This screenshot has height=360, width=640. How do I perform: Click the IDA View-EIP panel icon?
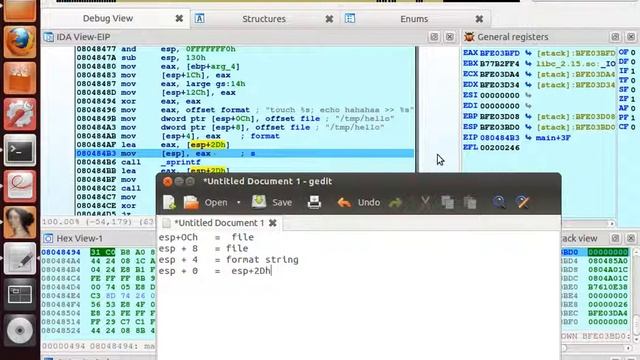[49, 37]
